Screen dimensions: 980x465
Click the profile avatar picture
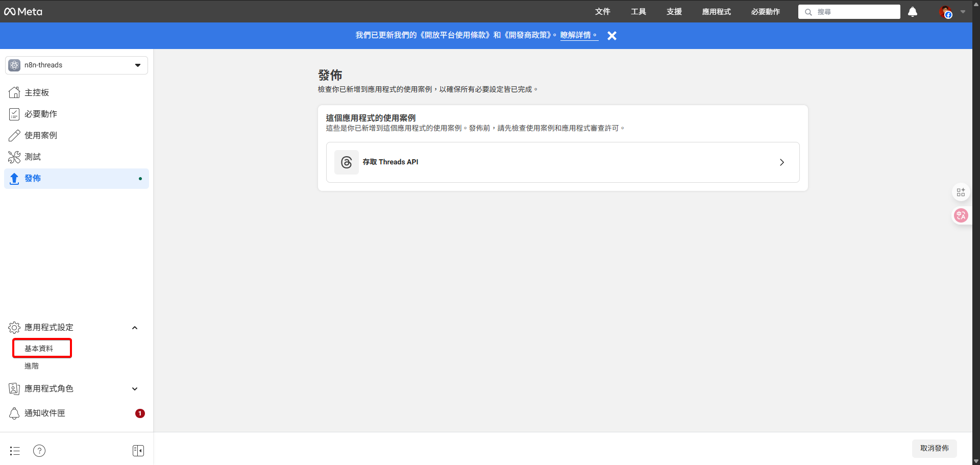click(x=945, y=12)
